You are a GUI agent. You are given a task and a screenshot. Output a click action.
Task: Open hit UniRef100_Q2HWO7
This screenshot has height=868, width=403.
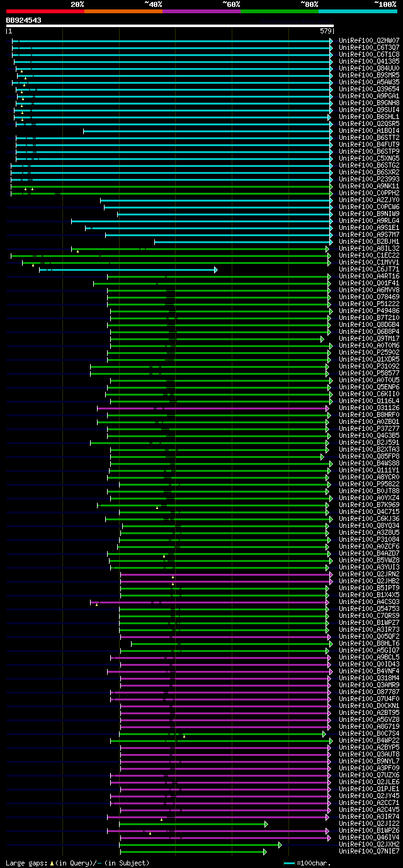[369, 40]
